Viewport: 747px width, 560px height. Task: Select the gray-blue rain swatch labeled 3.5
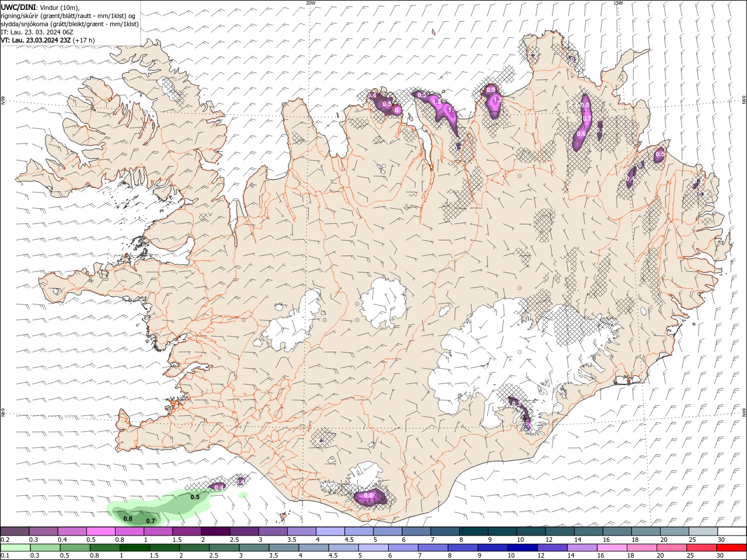[x=284, y=548]
